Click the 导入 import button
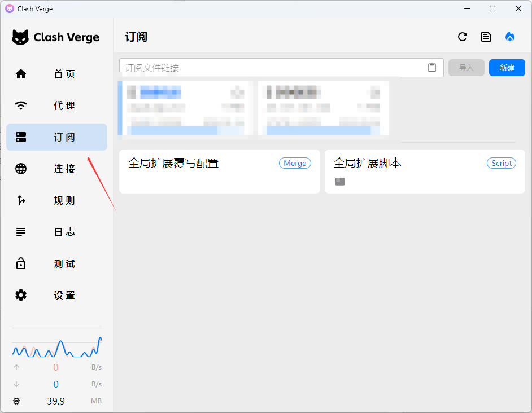The image size is (532, 413). coord(466,68)
